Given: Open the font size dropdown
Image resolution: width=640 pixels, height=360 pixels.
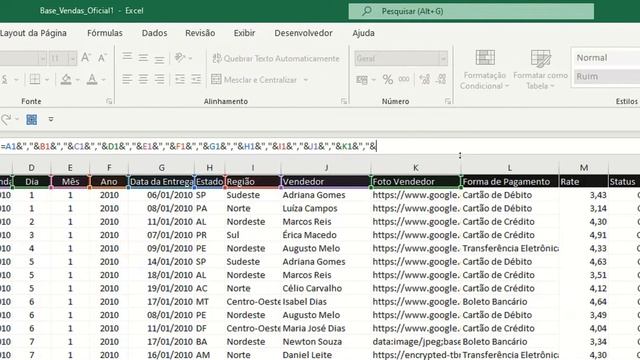Looking at the screenshot, I should tap(72, 59).
